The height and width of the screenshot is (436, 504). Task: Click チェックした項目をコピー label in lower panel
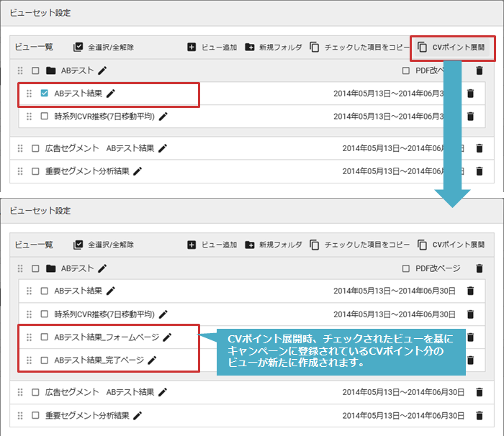click(x=367, y=245)
